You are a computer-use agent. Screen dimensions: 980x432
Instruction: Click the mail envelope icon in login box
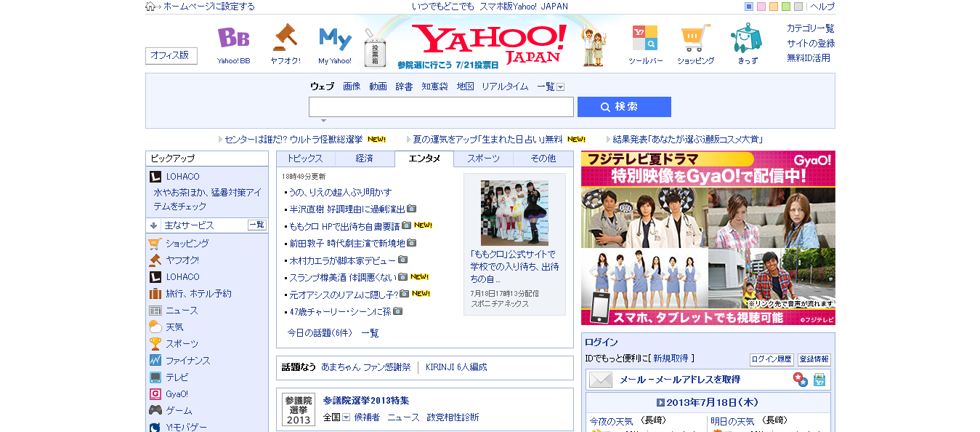(601, 380)
